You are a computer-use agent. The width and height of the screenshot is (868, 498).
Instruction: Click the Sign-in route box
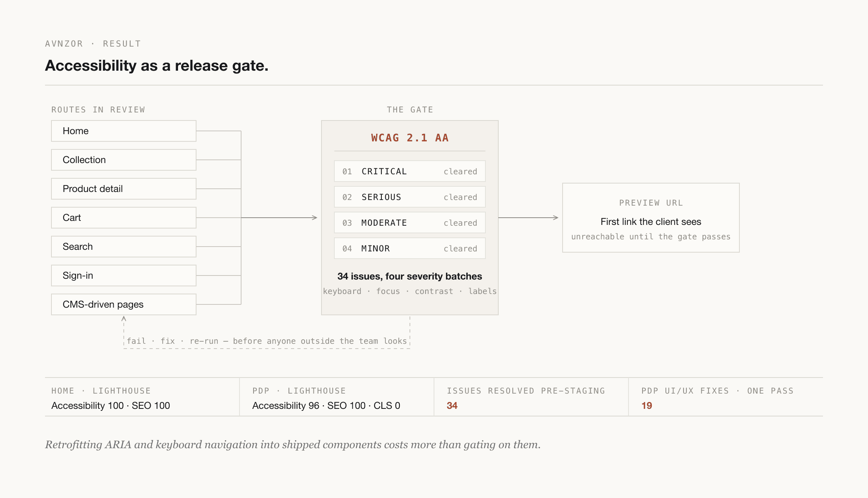(x=124, y=276)
